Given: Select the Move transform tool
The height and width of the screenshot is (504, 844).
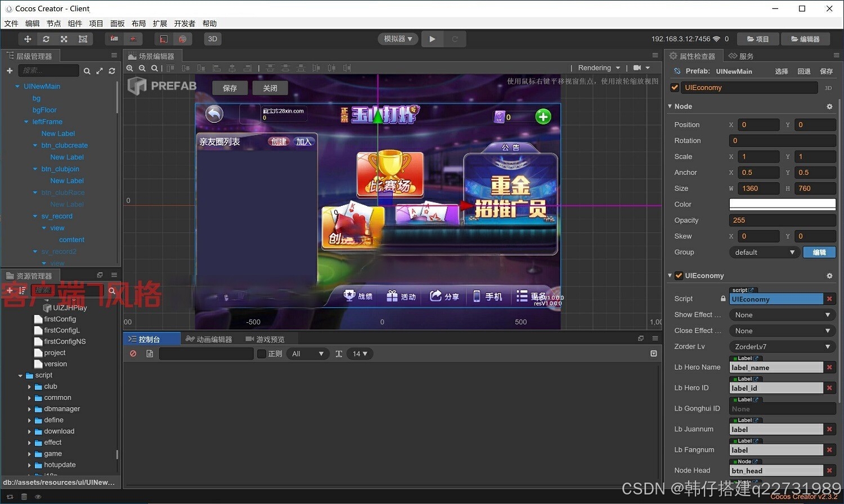Looking at the screenshot, I should tap(28, 39).
